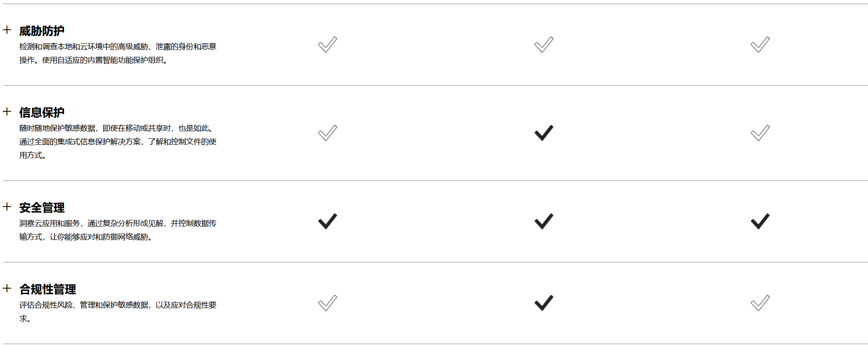Click first-column outlined checkmark for 信息保护
Screen dimensions: 868x345
pyautogui.click(x=328, y=133)
